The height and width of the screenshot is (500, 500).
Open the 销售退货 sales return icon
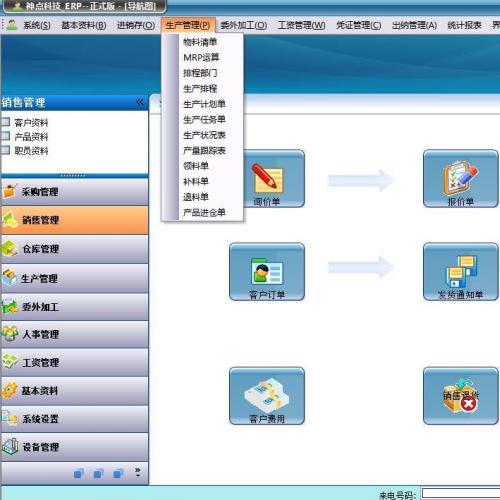click(460, 396)
